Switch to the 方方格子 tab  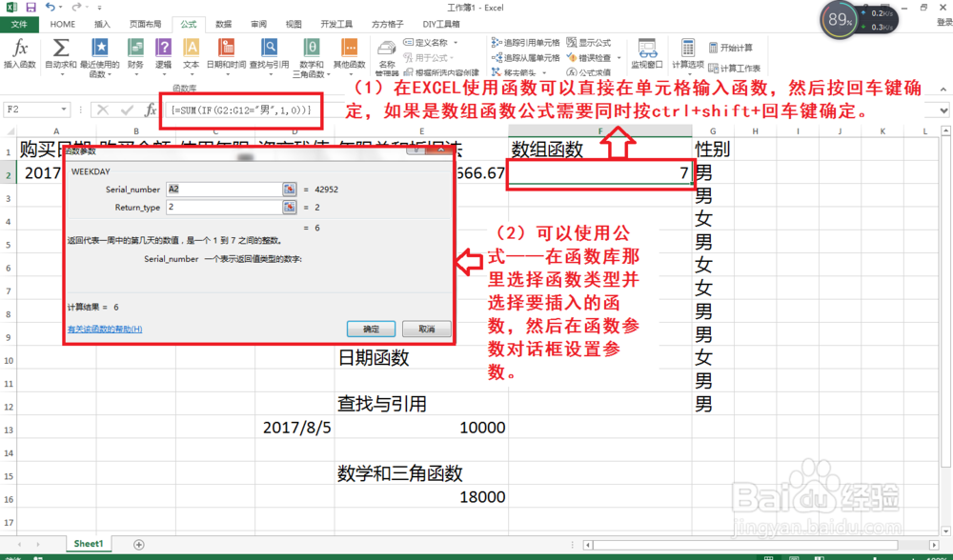point(387,25)
